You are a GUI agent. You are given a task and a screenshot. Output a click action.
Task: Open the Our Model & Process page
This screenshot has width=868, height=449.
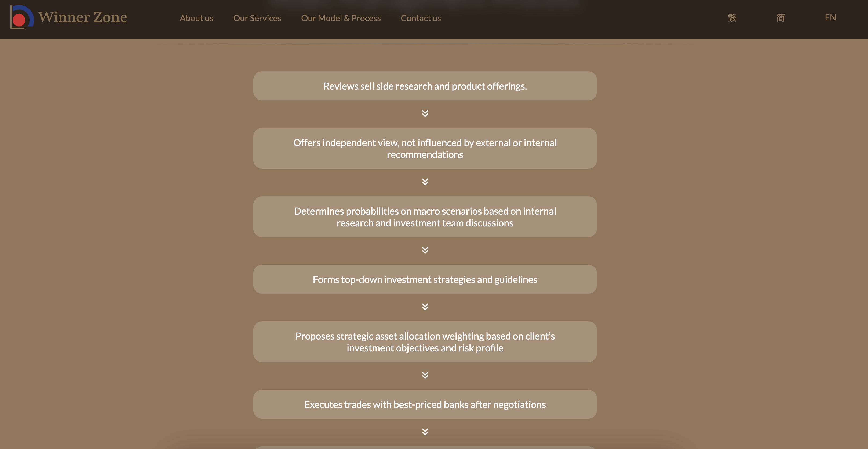click(341, 18)
